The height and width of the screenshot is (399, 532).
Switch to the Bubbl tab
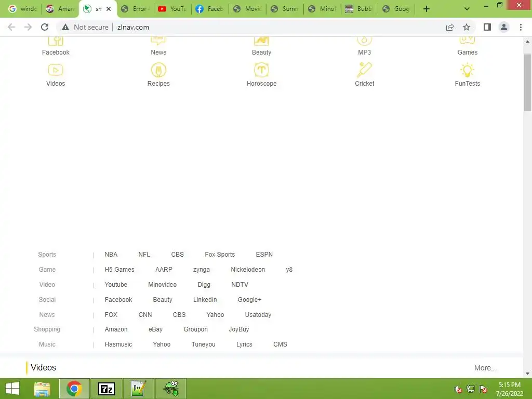(x=360, y=9)
